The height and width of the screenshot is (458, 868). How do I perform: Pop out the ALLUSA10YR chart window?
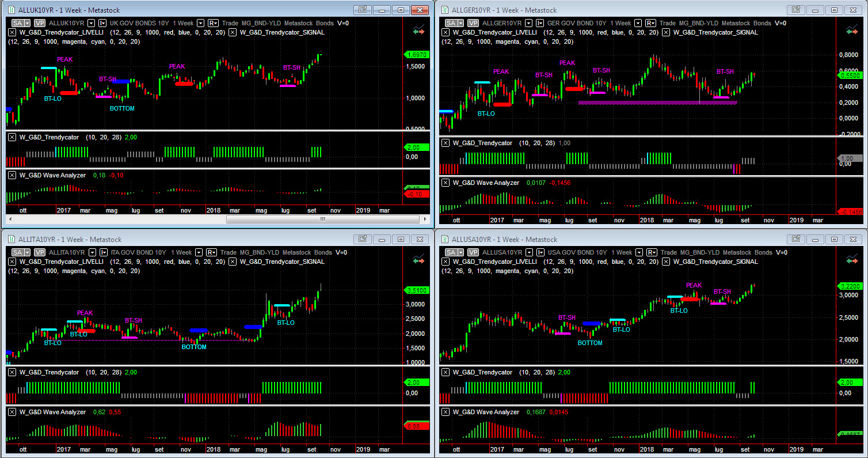(x=796, y=239)
